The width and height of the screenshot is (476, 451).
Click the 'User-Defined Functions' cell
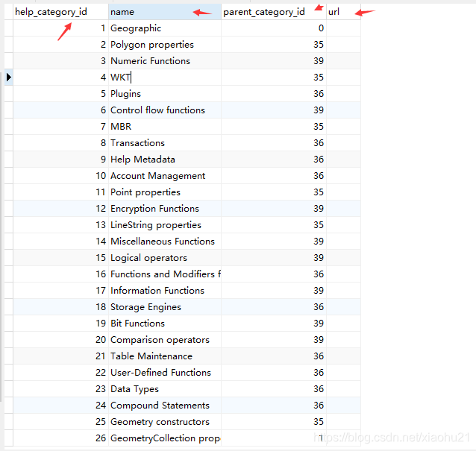pyautogui.click(x=165, y=372)
